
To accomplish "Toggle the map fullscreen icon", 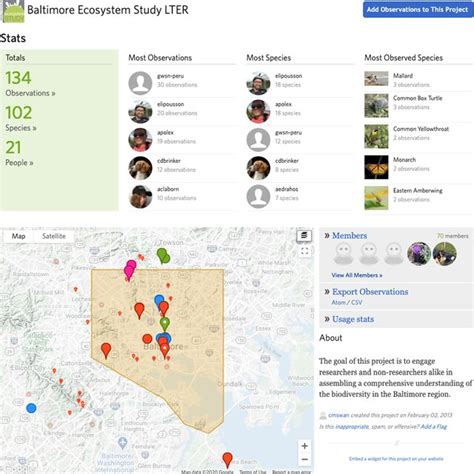I will coord(305,251).
